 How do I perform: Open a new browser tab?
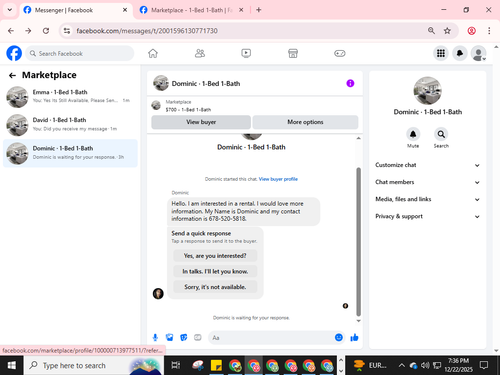pyautogui.click(x=259, y=10)
